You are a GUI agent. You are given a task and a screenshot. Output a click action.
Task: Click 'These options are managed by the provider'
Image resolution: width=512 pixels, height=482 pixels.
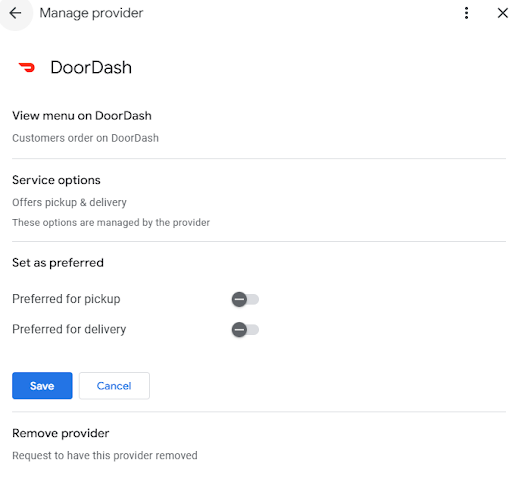tap(111, 222)
